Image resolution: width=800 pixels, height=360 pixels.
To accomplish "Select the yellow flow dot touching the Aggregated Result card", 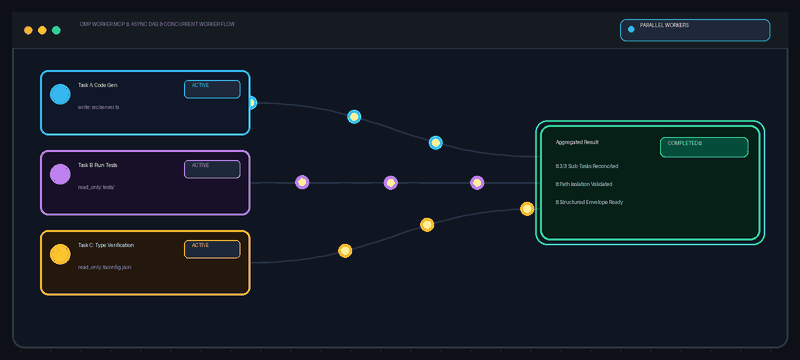I will 527,209.
